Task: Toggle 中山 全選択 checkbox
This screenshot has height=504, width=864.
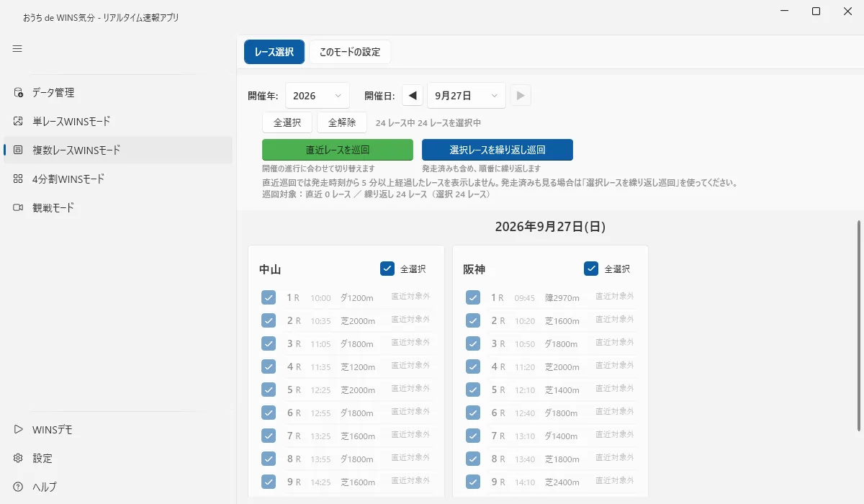Action: click(387, 269)
